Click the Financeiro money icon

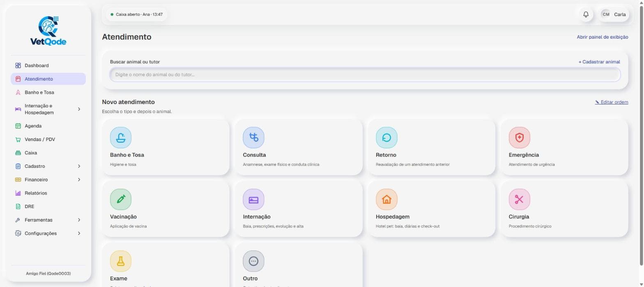[x=18, y=180]
